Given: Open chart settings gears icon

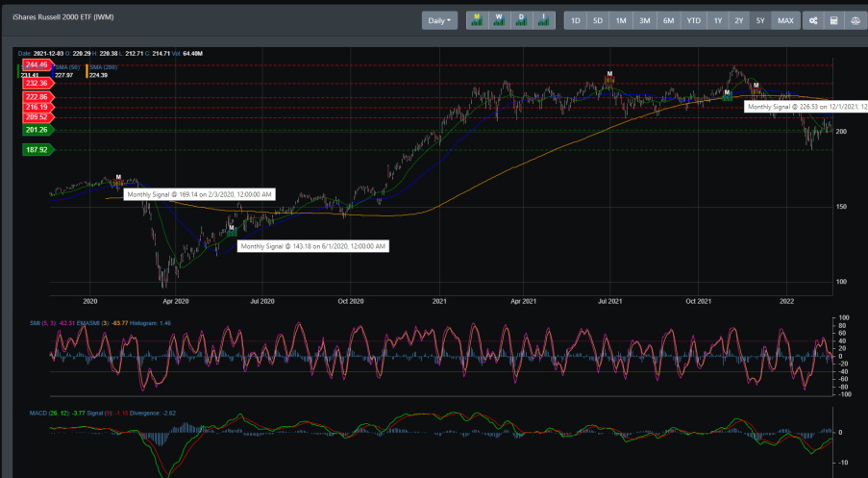Looking at the screenshot, I should click(813, 20).
